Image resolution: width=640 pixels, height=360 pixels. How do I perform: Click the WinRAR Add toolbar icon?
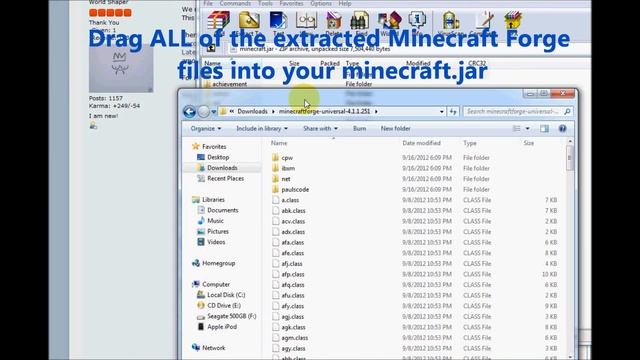click(x=218, y=20)
